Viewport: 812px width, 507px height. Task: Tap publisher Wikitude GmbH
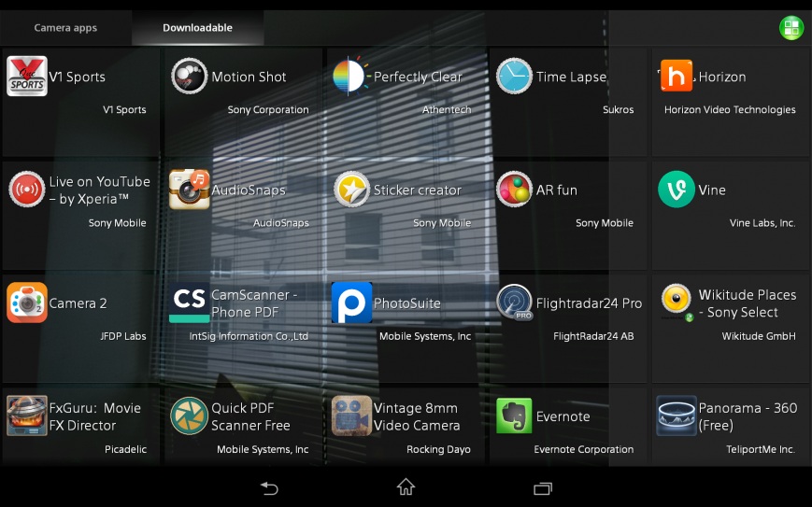[759, 336]
